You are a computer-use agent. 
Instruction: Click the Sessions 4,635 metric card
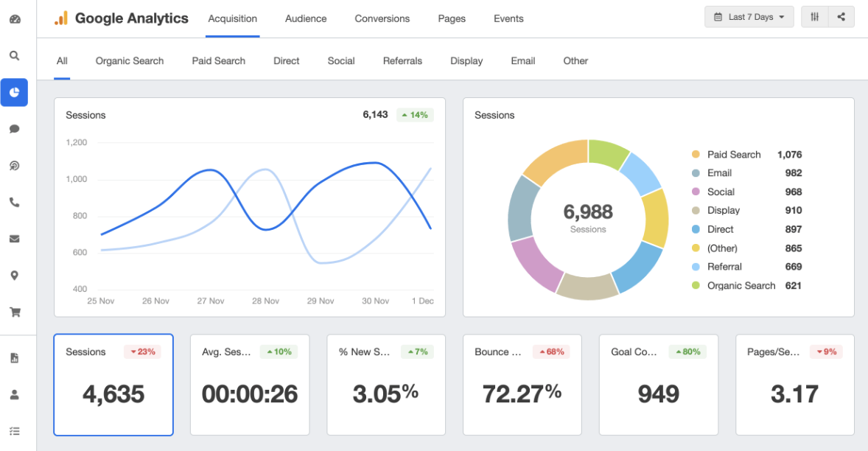coord(113,385)
